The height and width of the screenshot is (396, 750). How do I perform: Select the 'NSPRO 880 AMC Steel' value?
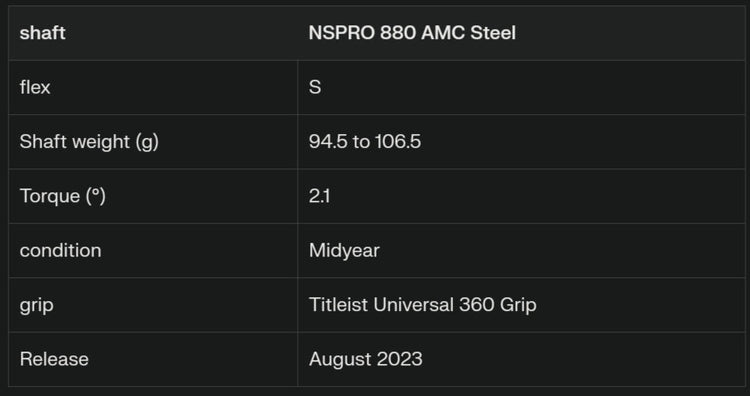[412, 33]
